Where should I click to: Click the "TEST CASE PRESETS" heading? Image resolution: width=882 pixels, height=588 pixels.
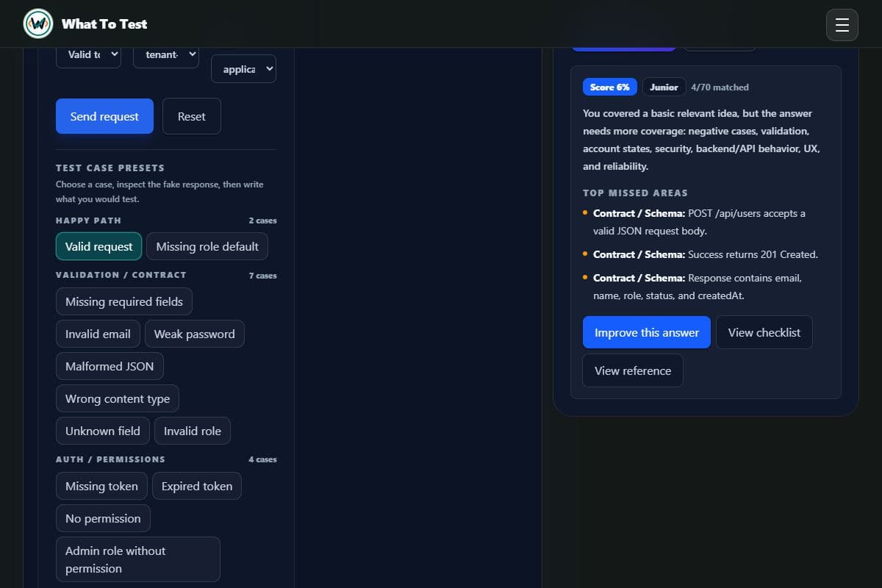110,168
